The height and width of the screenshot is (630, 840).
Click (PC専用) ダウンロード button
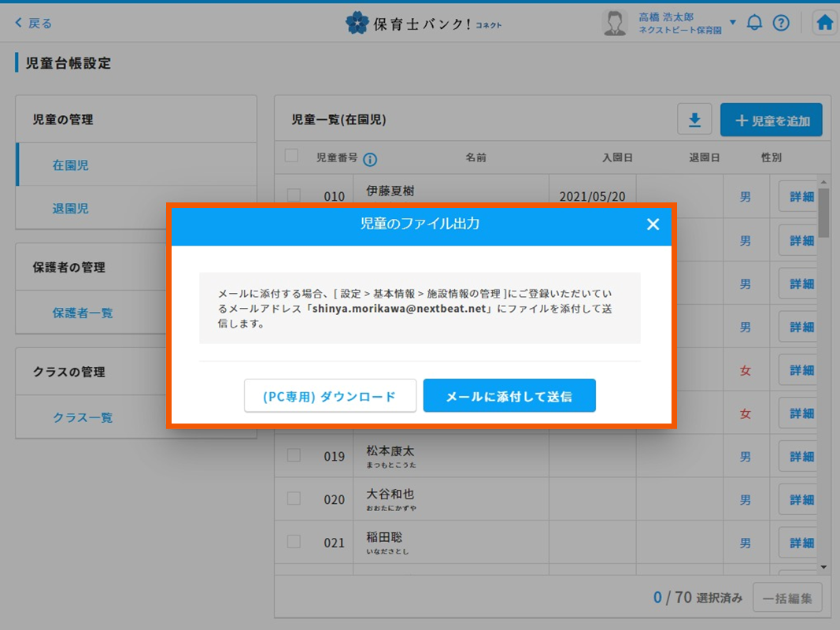(330, 396)
